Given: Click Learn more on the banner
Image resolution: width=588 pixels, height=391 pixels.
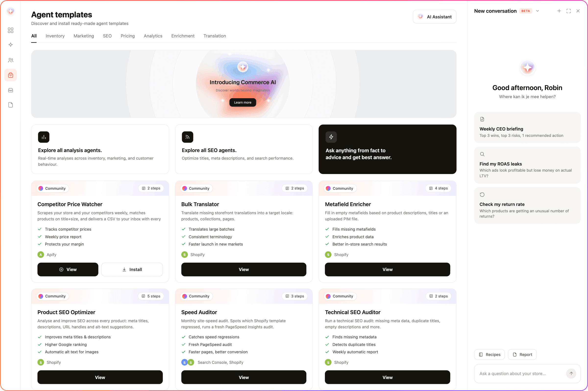Looking at the screenshot, I should point(243,102).
